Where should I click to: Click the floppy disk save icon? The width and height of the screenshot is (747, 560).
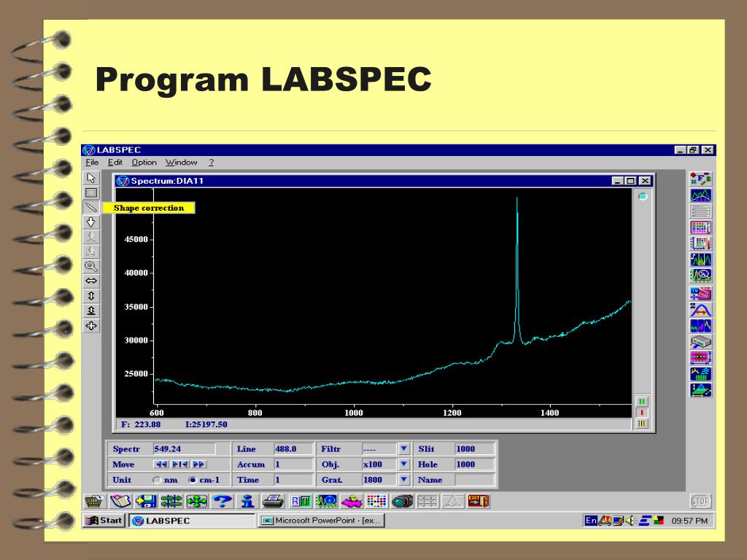point(145,501)
